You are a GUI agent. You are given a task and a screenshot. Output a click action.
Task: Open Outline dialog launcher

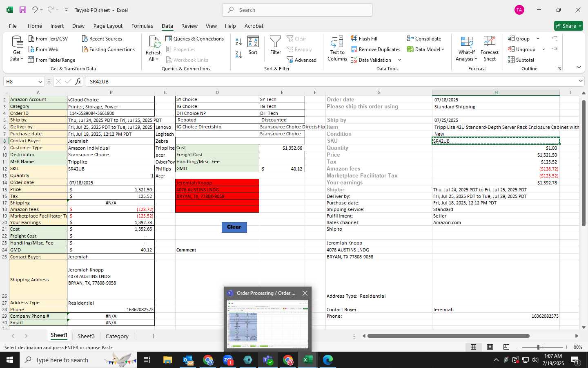click(559, 69)
